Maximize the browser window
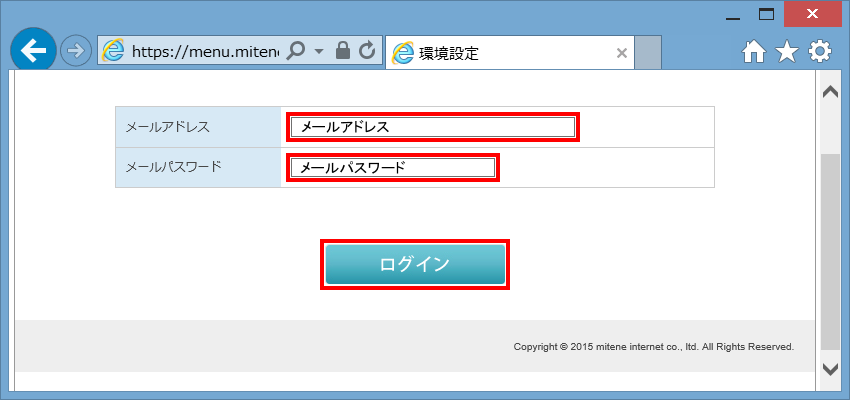 pos(767,14)
